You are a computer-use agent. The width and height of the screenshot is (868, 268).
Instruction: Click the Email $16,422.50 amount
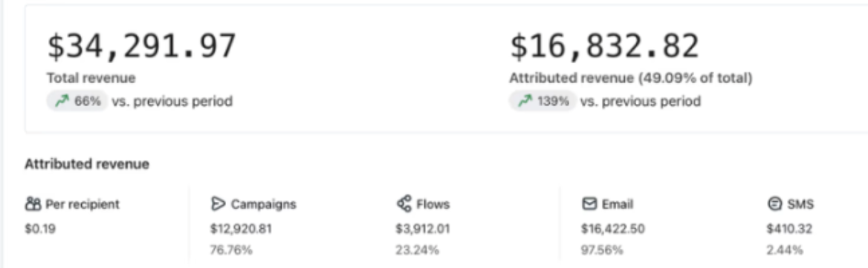click(613, 228)
